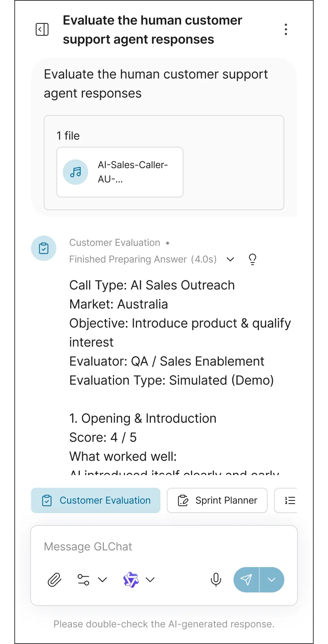Click the Customer Evaluation clipboard avatar icon

[44, 248]
